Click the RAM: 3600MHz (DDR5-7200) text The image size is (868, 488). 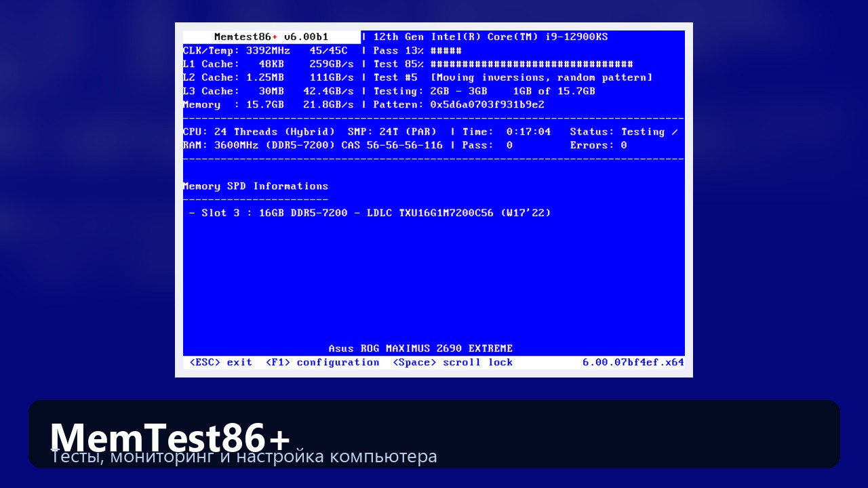point(259,145)
